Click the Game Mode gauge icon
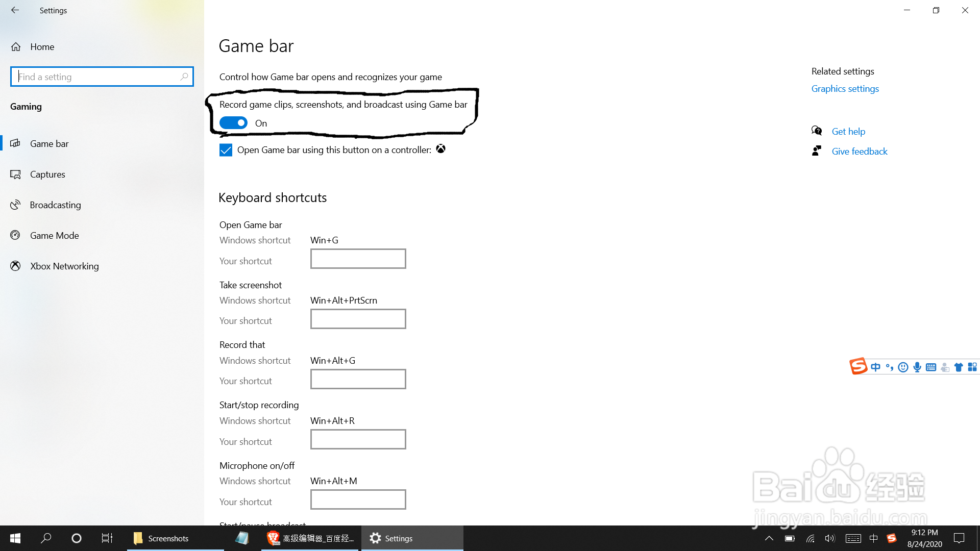This screenshot has height=551, width=980. point(16,235)
